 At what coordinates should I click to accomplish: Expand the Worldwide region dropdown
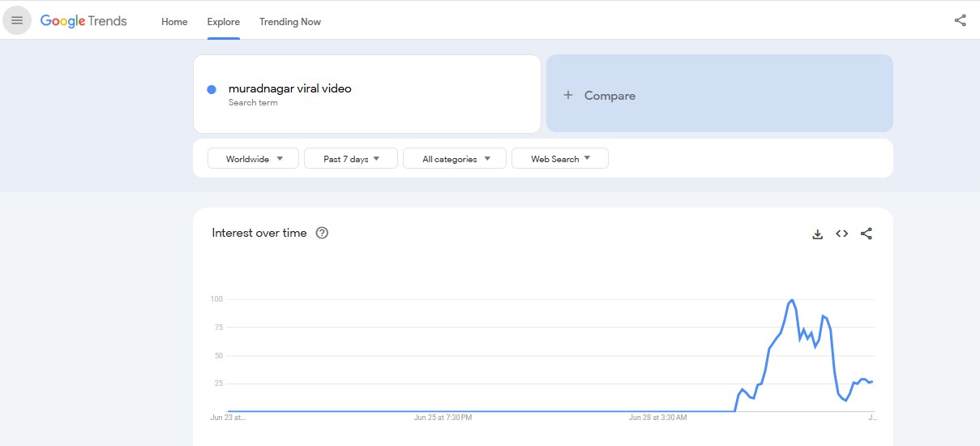254,159
